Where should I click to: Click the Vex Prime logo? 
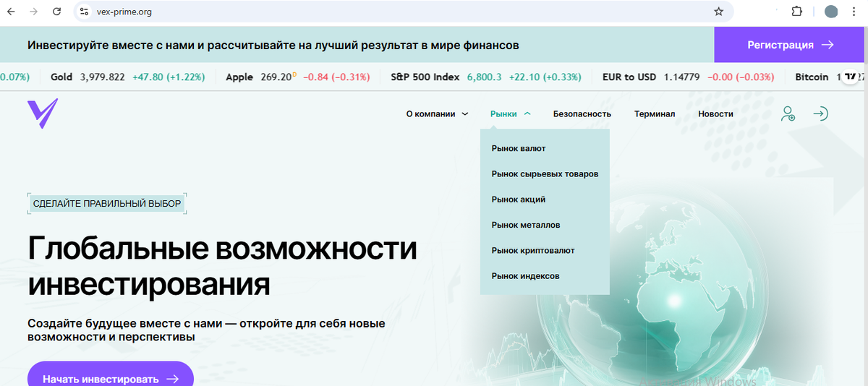tap(42, 113)
